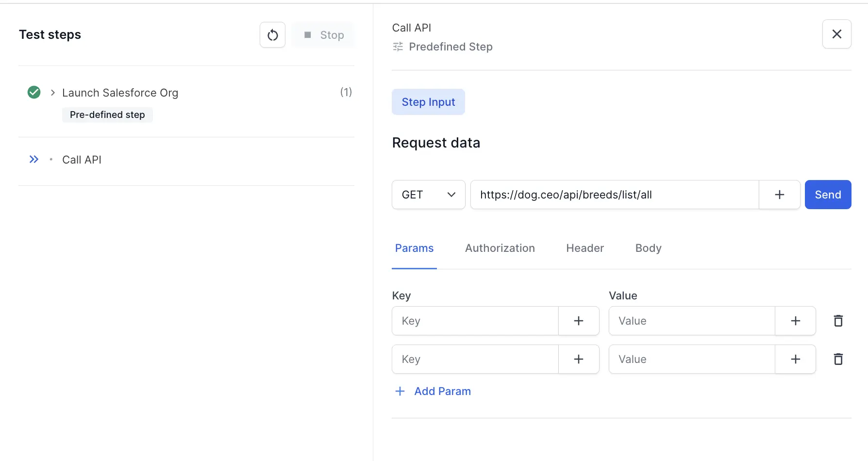Delete the first parameter row with trash icon
Viewport: 868px width, 461px height.
click(838, 321)
